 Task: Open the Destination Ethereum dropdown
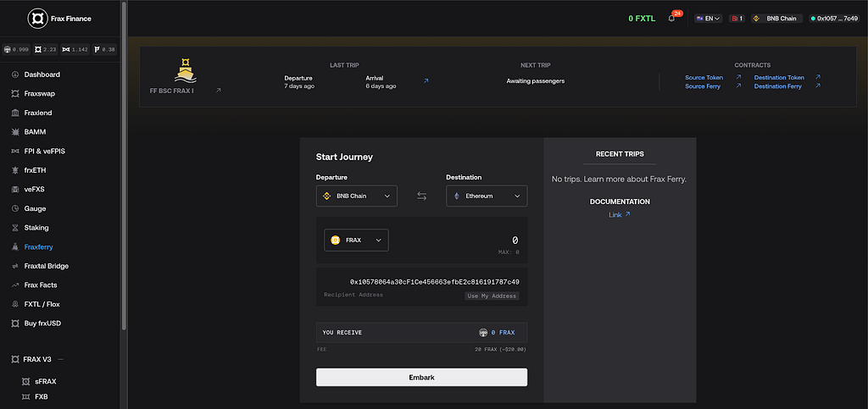point(487,196)
